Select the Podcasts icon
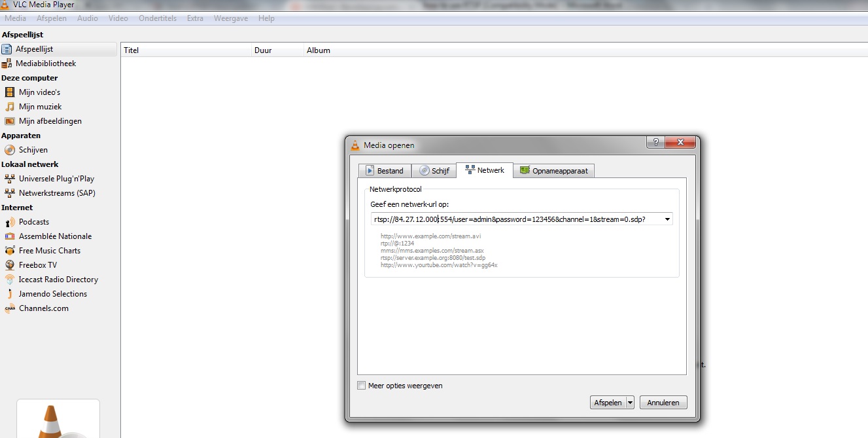The height and width of the screenshot is (438, 868). 10,222
